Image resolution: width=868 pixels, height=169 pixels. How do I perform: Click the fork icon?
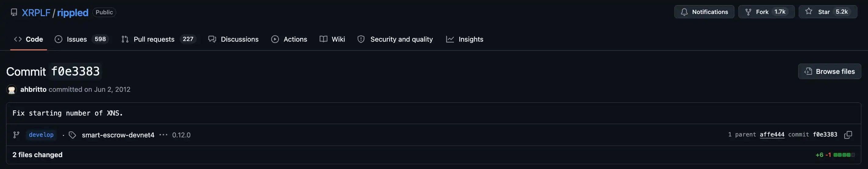(x=748, y=12)
